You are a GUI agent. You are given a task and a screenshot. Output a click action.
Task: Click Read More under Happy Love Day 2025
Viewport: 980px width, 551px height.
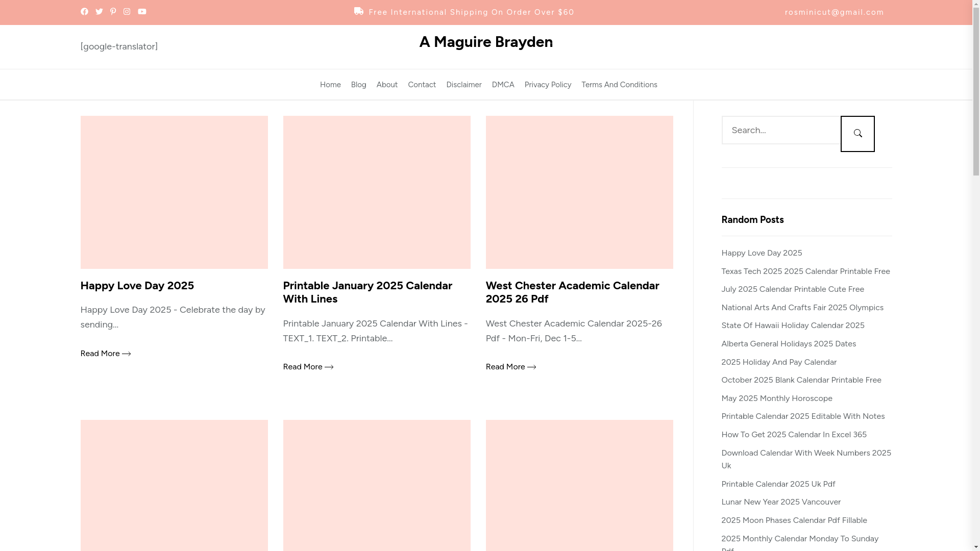(x=106, y=354)
